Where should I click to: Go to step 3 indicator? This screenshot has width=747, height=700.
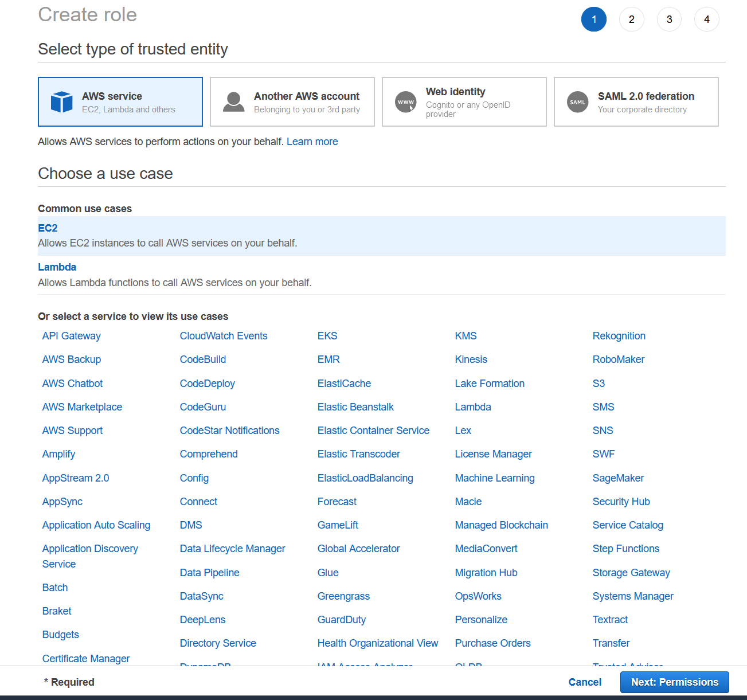point(669,19)
